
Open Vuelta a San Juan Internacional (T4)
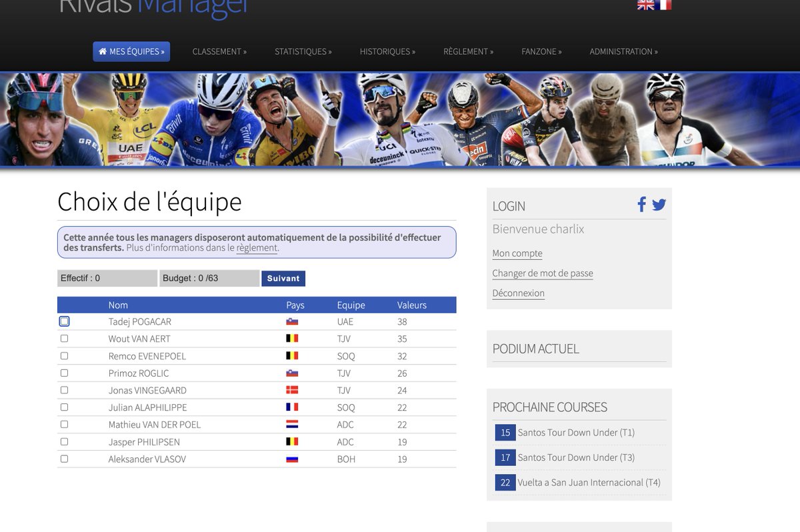click(589, 483)
